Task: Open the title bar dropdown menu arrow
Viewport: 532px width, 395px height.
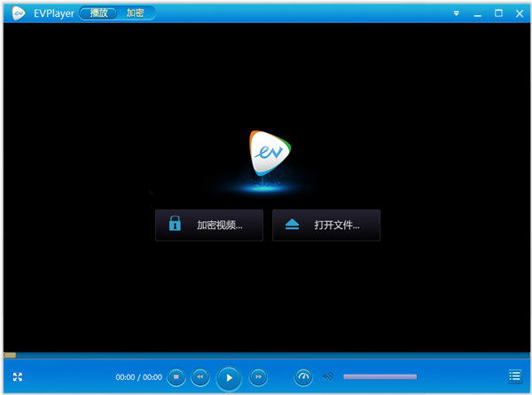Action: click(457, 13)
